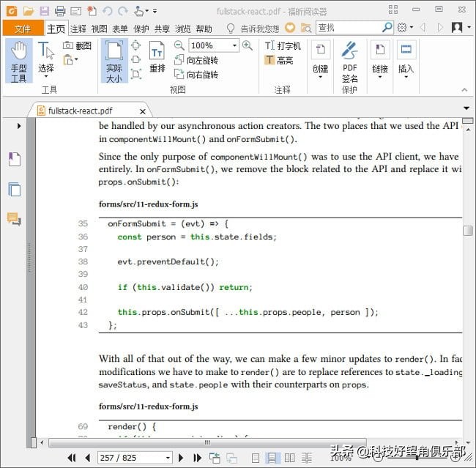Choose the Select text tool (选择)
The width and height of the screenshot is (476, 468).
click(x=46, y=59)
